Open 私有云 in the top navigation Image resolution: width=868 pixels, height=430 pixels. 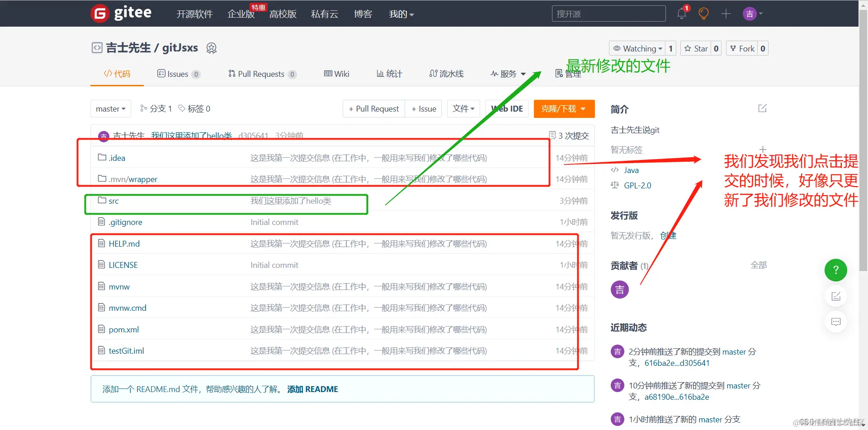click(325, 14)
